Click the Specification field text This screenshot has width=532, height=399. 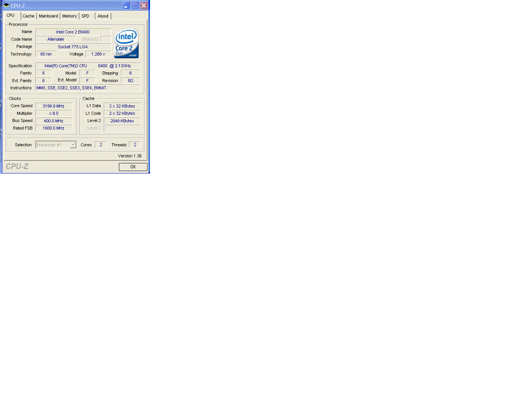pyautogui.click(x=88, y=66)
